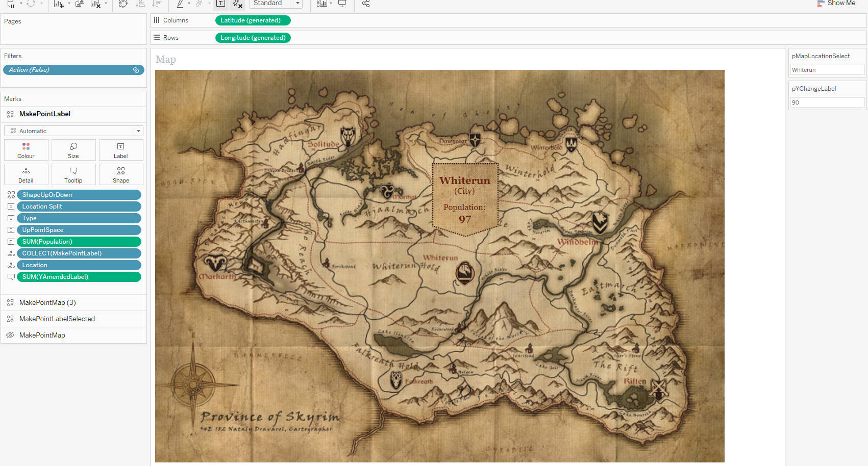Select the Latitude (generated) pill in Columns

tap(253, 20)
